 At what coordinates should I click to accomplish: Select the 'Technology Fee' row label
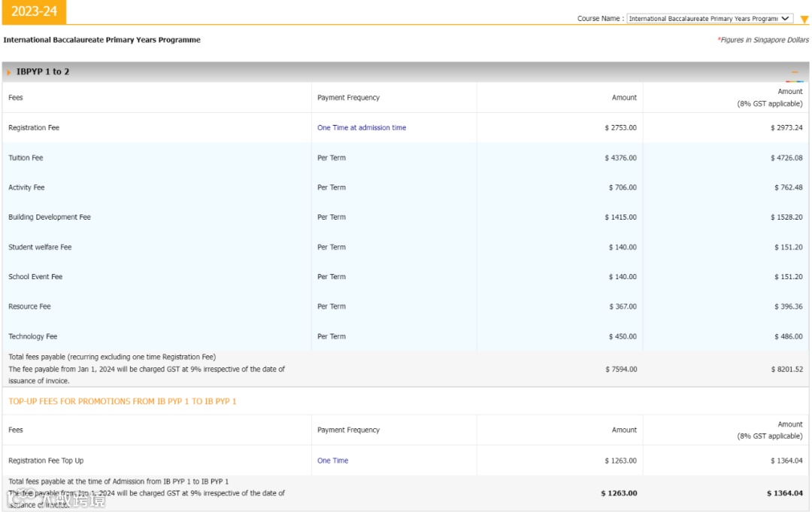coord(32,336)
